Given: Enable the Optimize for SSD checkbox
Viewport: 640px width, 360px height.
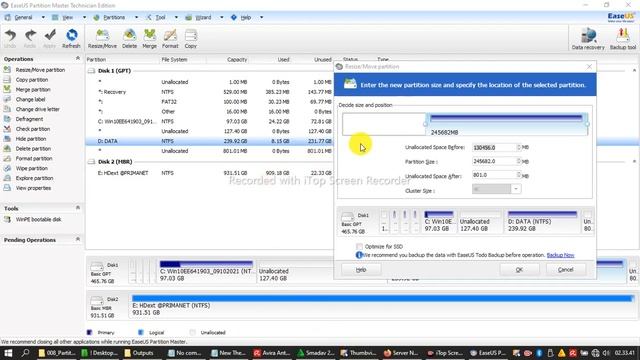Looking at the screenshot, I should 359,247.
